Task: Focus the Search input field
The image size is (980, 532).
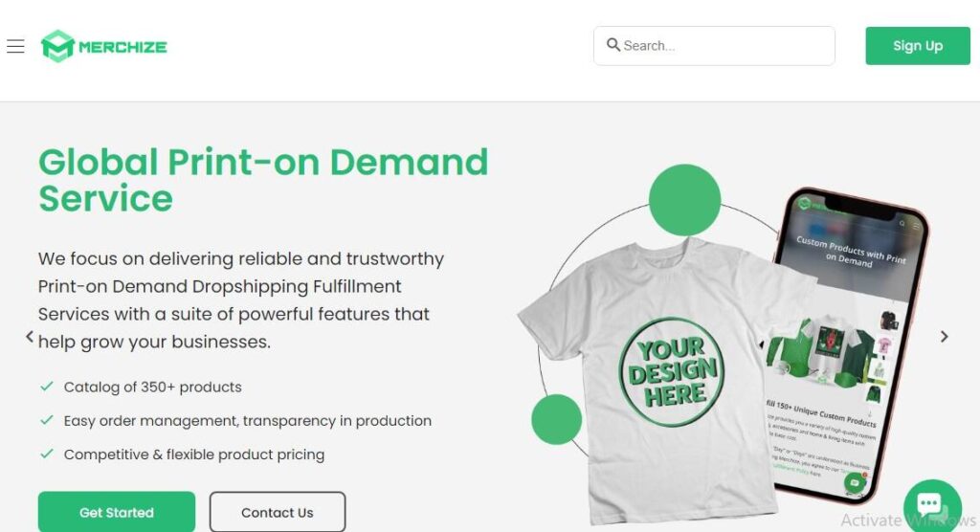Action: tap(723, 46)
